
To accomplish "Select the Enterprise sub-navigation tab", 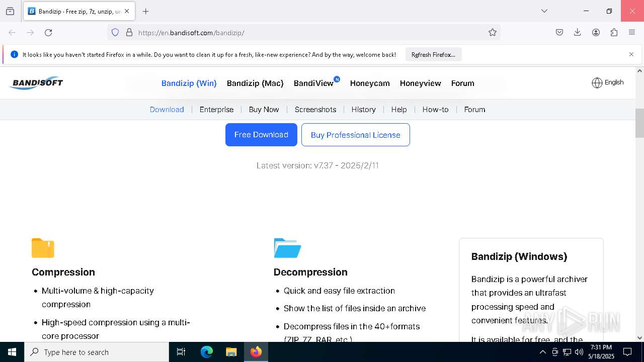I will 216,110.
